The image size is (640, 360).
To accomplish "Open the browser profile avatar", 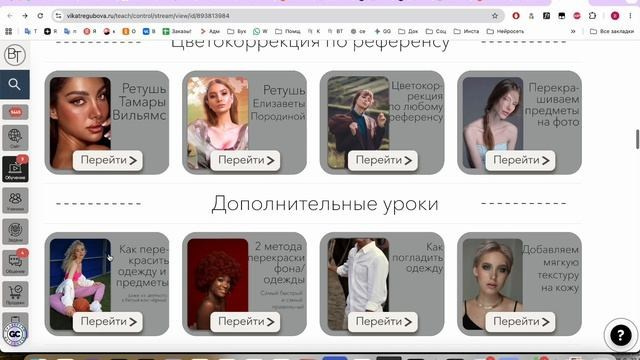I will (x=615, y=16).
